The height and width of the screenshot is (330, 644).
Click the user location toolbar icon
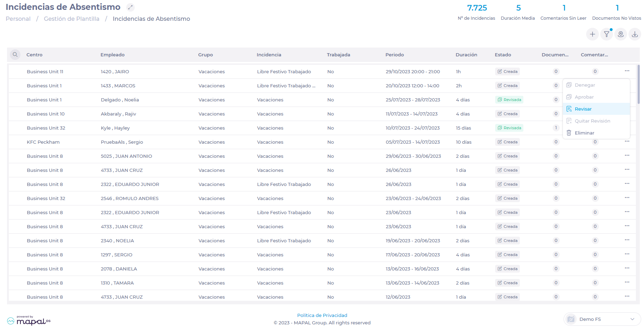[x=621, y=34]
